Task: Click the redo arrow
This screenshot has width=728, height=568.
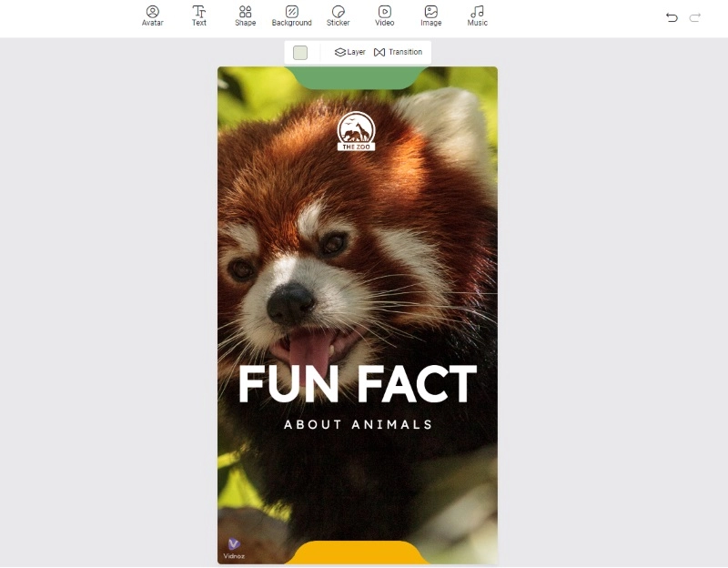Action: tap(695, 17)
